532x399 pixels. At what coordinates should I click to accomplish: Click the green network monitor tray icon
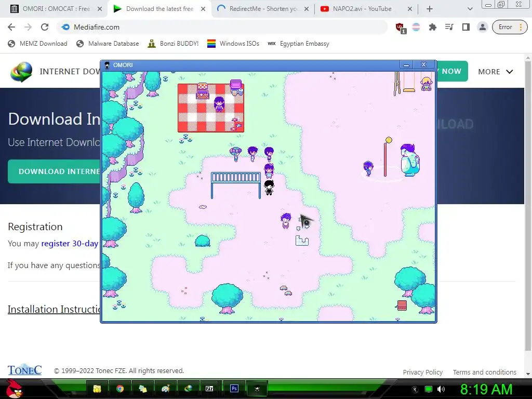point(429,389)
